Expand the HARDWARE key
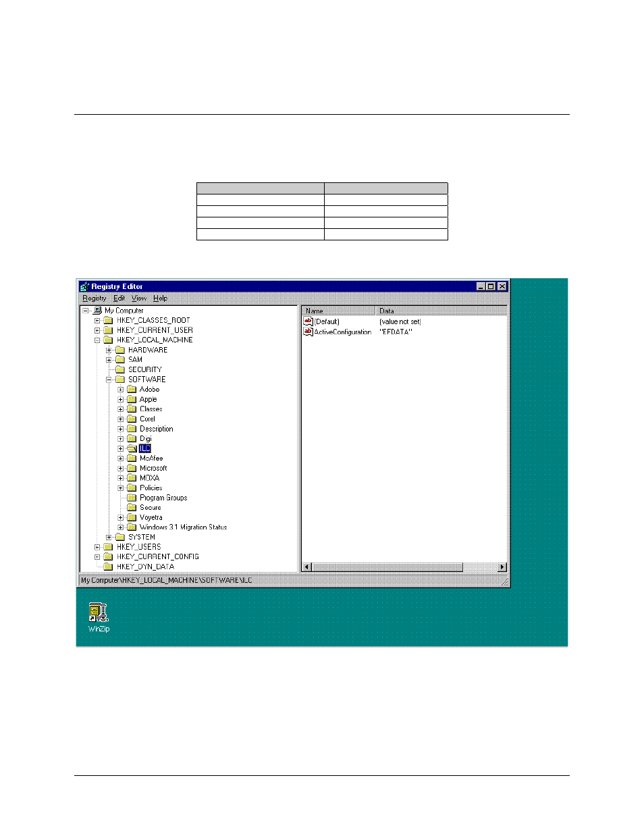This screenshot has width=644, height=834. click(109, 350)
